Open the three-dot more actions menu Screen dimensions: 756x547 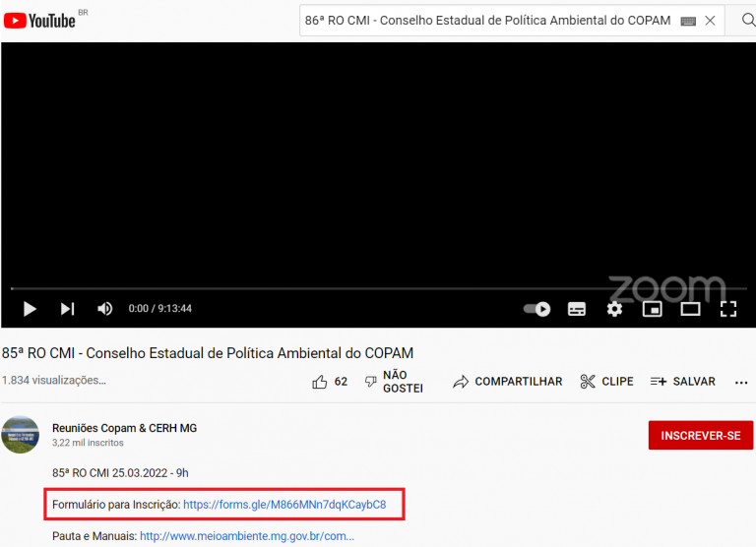pos(741,382)
